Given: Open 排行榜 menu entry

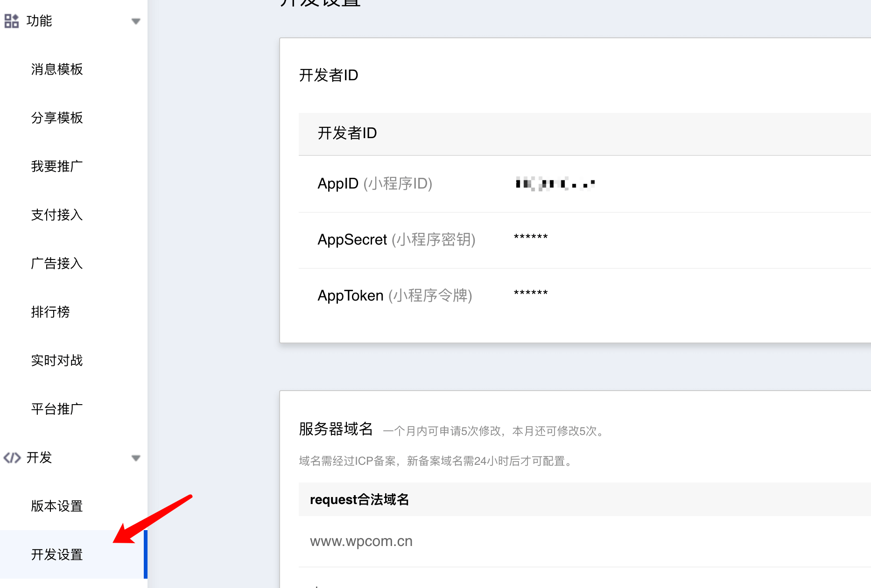Looking at the screenshot, I should click(x=50, y=312).
